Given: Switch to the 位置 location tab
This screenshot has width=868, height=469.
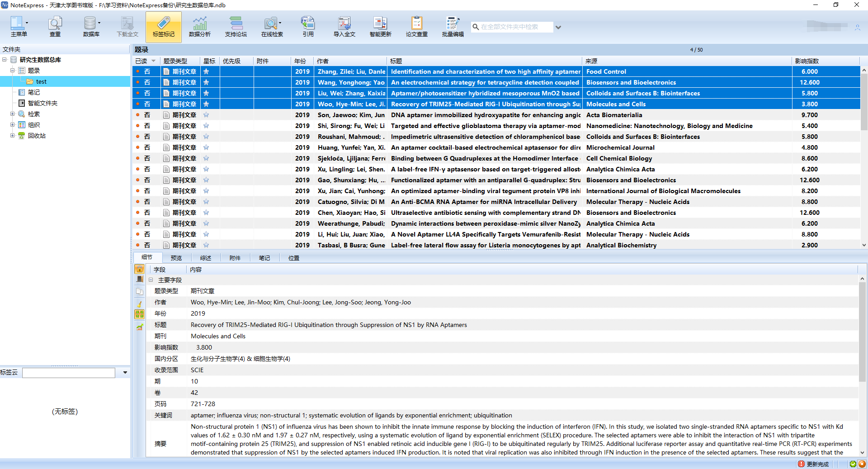Looking at the screenshot, I should pyautogui.click(x=294, y=258).
